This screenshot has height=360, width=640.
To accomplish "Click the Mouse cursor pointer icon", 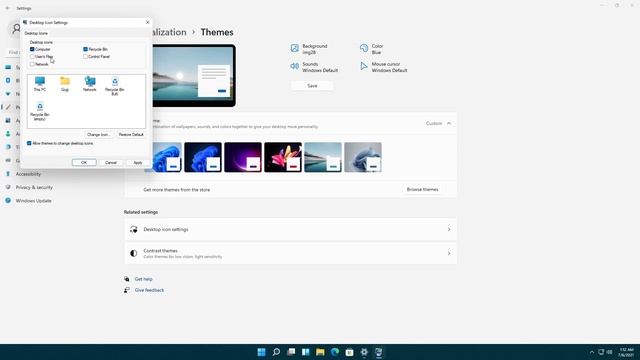I will 364,66.
